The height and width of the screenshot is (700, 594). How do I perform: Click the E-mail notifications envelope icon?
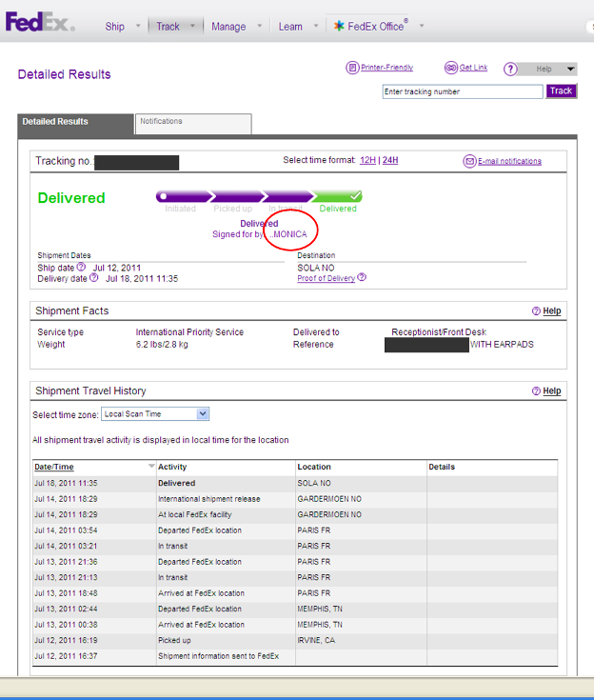pyautogui.click(x=469, y=161)
